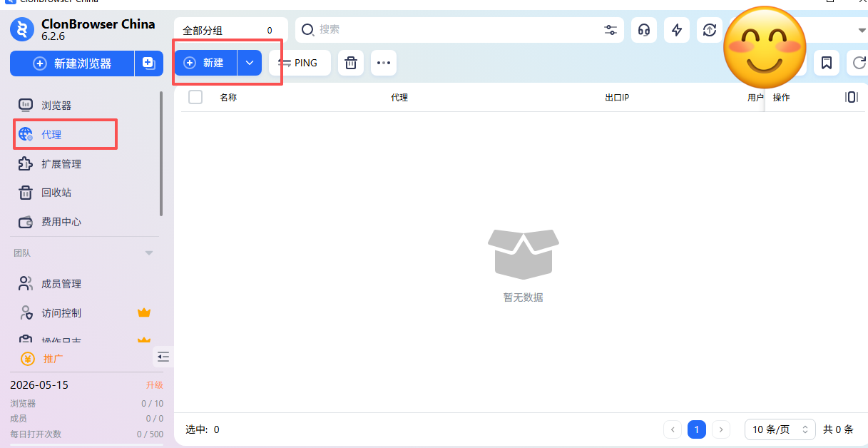
Task: Click the puzzle icon beside 扩展管理
Action: [26, 163]
